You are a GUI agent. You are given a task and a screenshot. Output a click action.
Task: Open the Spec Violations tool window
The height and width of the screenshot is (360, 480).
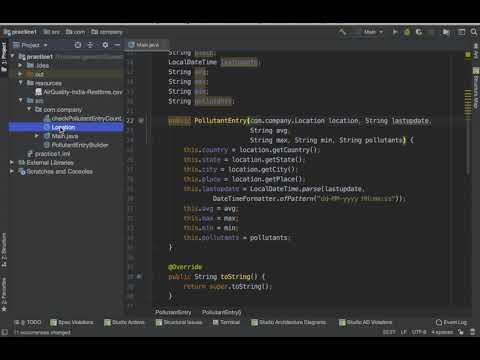coord(72,322)
